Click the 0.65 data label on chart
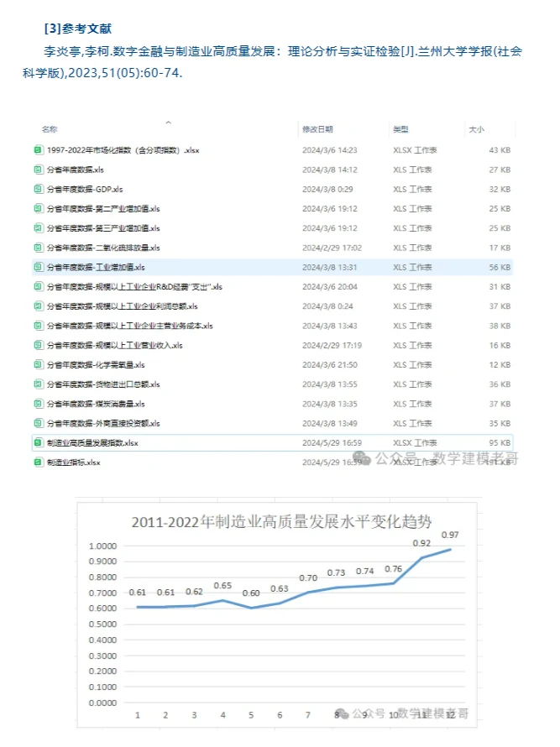Screen dimensions: 560x747 click(x=222, y=586)
